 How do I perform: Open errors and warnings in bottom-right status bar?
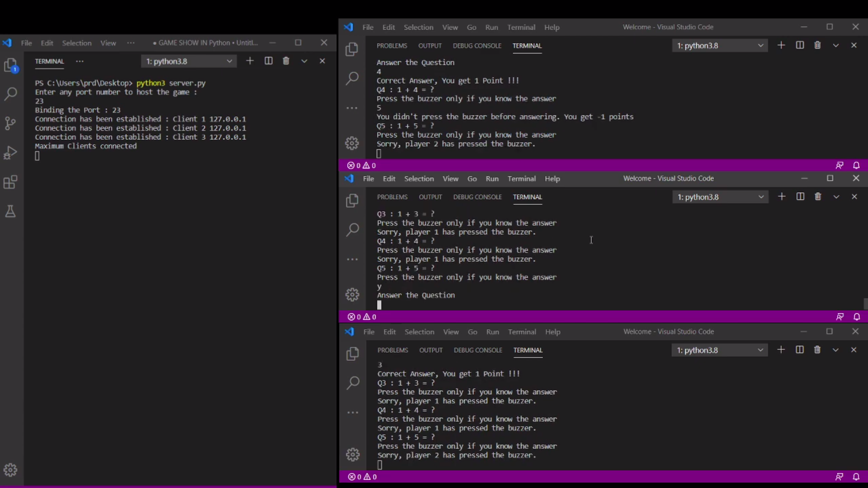[x=362, y=477]
